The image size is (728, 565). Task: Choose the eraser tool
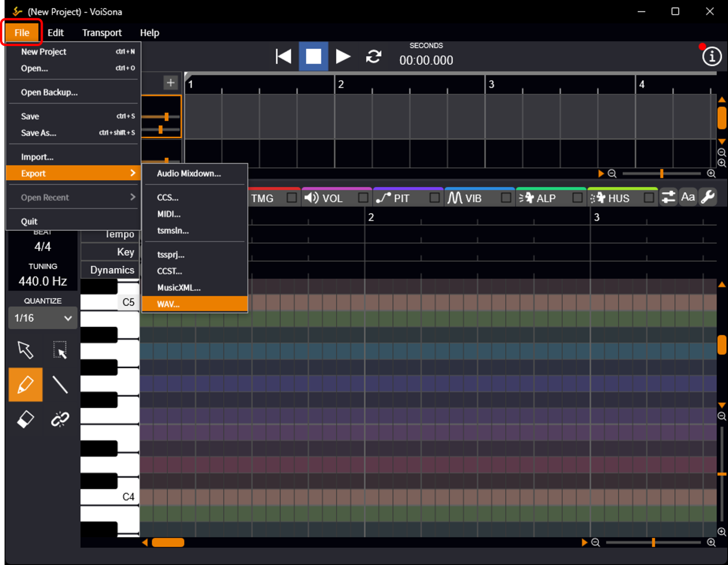tap(26, 419)
